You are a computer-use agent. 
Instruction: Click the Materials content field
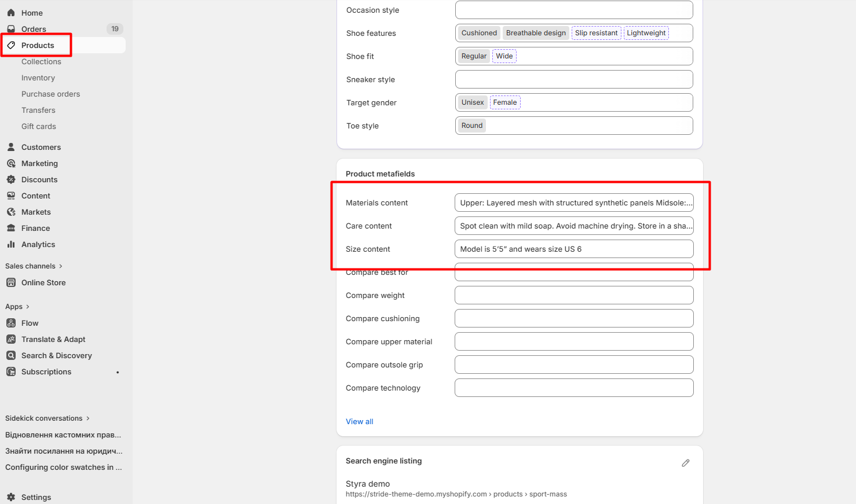[574, 203]
